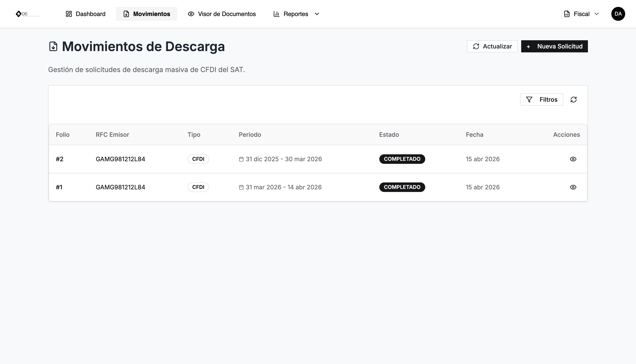Click the Folio column header
Image resolution: width=636 pixels, height=364 pixels.
tap(63, 135)
